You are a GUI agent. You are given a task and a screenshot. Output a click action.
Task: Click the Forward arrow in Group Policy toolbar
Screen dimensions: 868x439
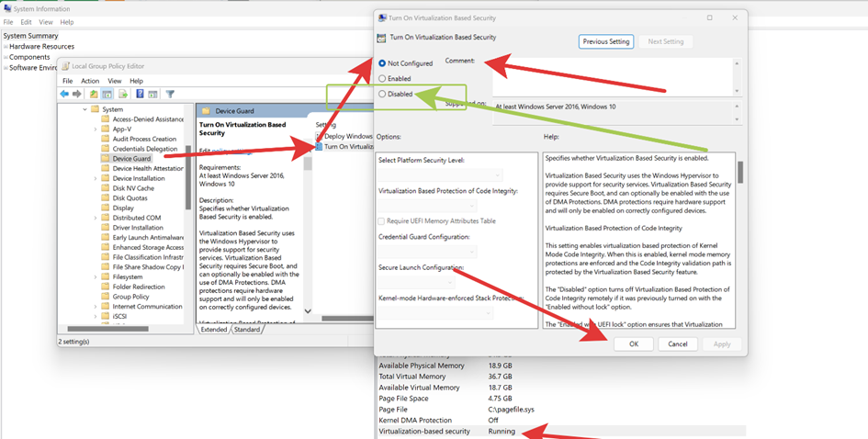(78, 94)
